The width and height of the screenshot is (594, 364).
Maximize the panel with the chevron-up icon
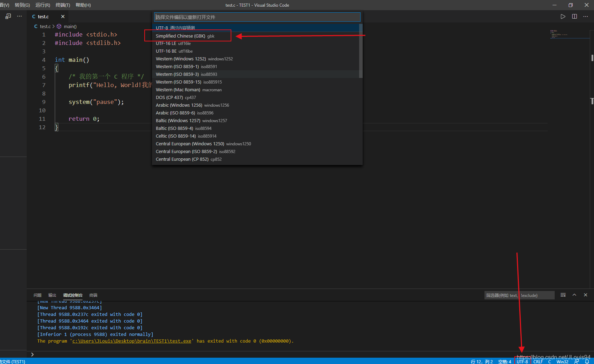click(574, 295)
